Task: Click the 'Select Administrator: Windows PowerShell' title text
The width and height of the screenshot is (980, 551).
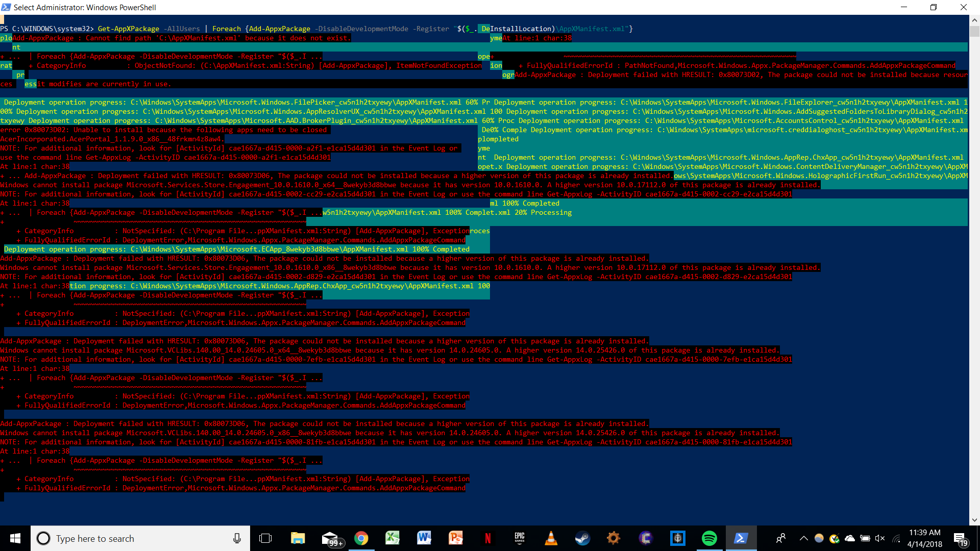Action: (x=85, y=7)
